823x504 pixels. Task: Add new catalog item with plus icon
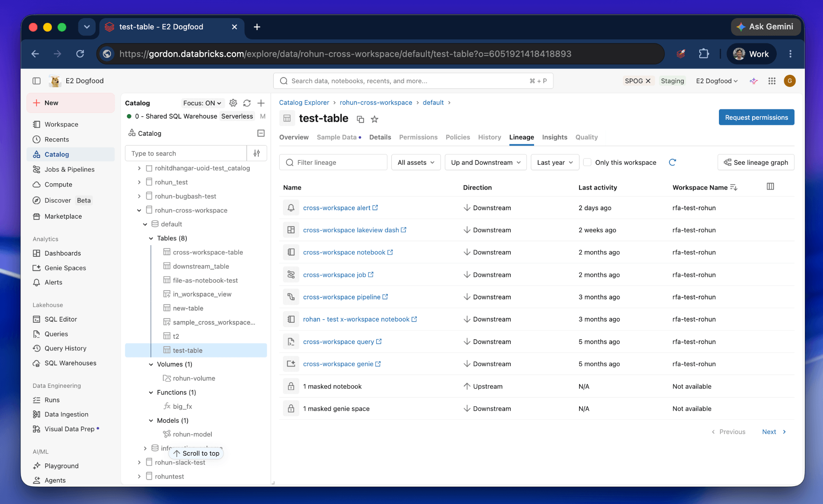[261, 103]
